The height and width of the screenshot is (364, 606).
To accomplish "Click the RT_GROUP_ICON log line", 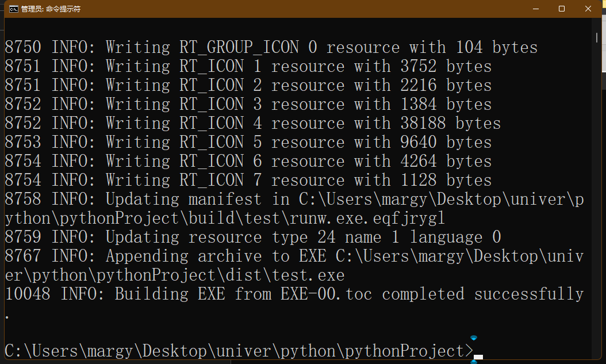I will pyautogui.click(x=270, y=47).
